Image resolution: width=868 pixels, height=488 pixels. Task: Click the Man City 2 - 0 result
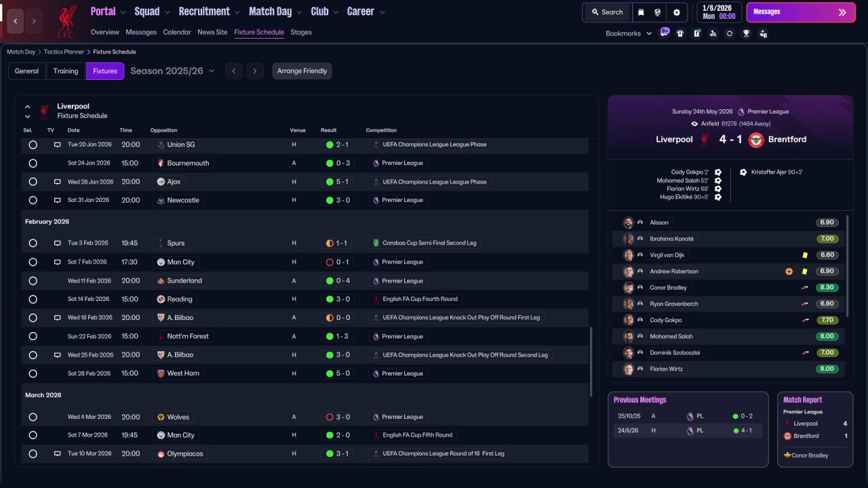(x=338, y=435)
